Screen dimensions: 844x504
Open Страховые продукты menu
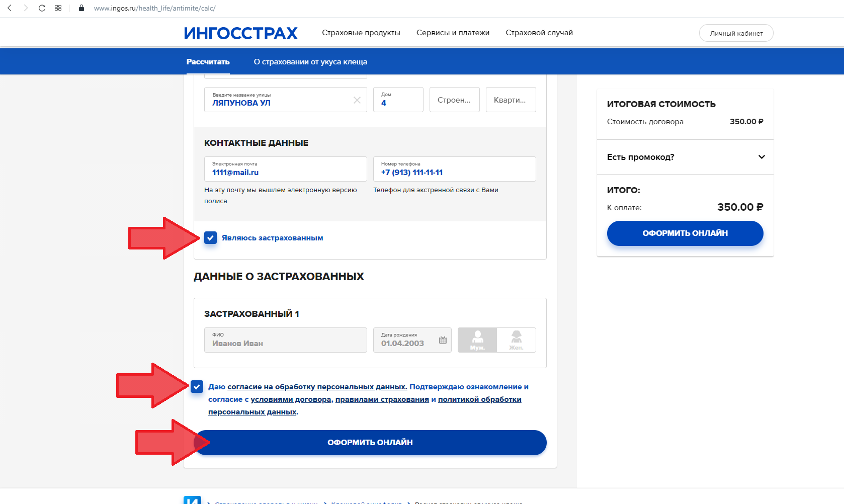pyautogui.click(x=361, y=33)
